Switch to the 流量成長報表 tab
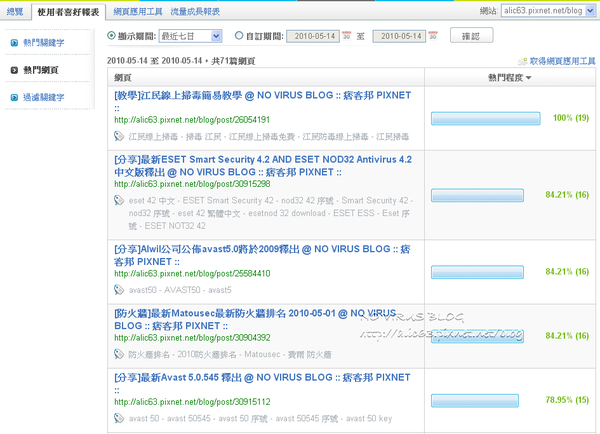Screen dimensions: 600x434 click(195, 11)
